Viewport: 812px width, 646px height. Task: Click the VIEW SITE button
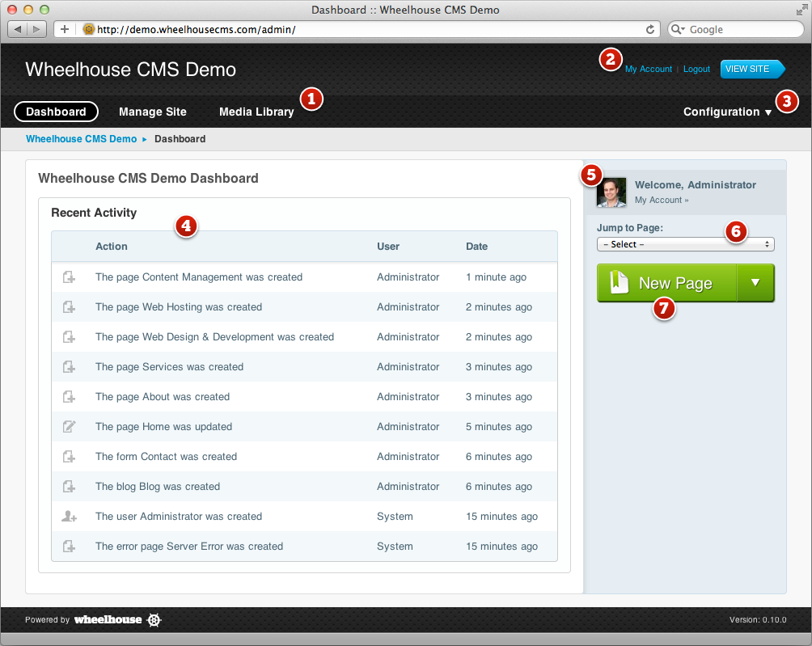point(752,69)
